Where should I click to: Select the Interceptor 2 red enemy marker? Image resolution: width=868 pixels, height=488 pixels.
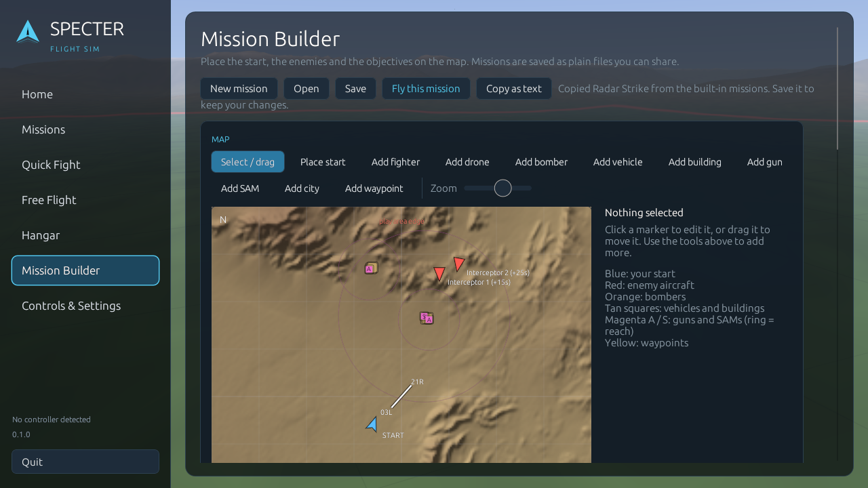459,264
